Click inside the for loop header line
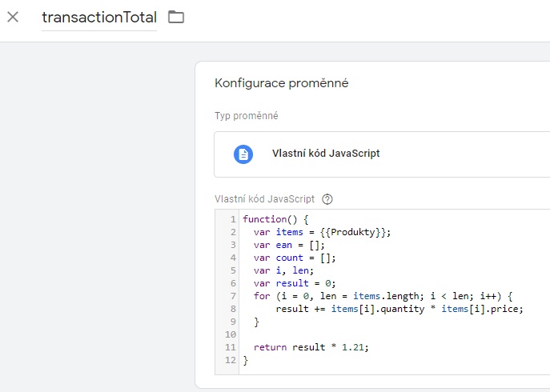The height and width of the screenshot is (392, 550). click(x=383, y=296)
